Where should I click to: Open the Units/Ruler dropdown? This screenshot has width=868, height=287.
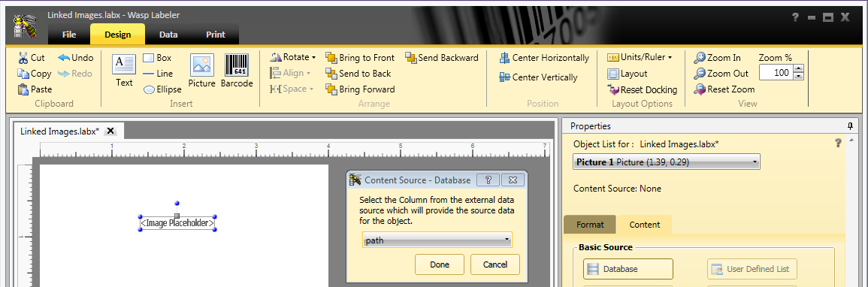640,58
